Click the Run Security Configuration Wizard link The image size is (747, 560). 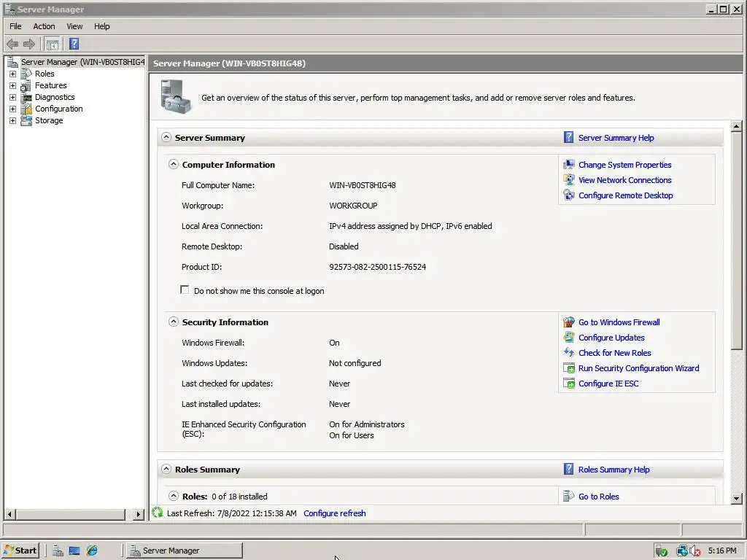[638, 368]
